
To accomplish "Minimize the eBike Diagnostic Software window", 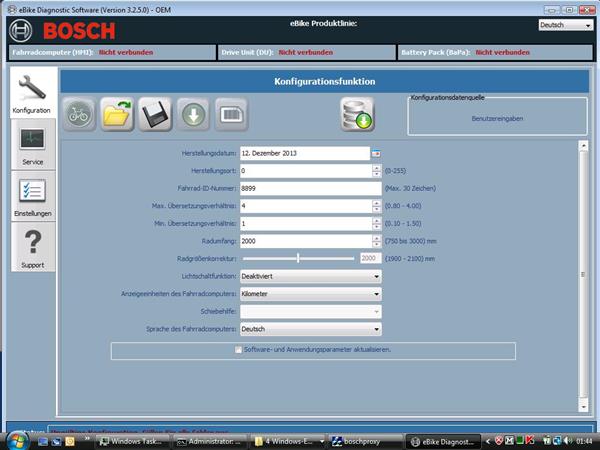I will 551,10.
